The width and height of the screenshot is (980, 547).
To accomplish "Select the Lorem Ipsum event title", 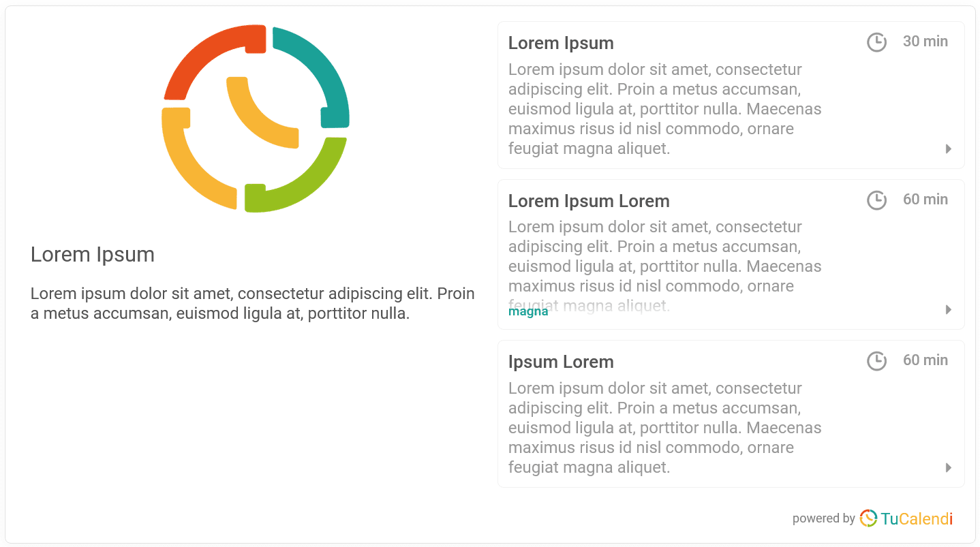I will (561, 43).
